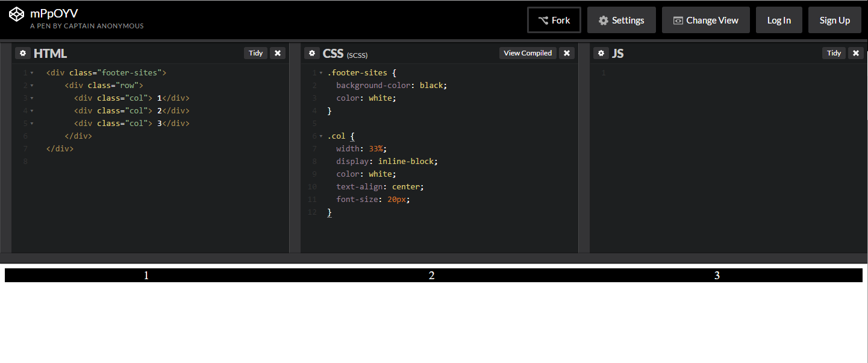
Task: Click text-align: center line in CSS
Action: (380, 186)
